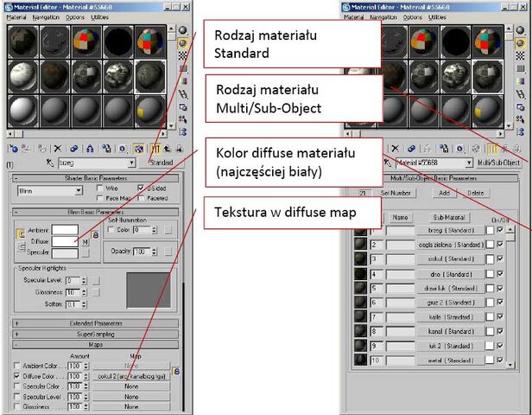Click Assign Material to Selection in left window

point(42,149)
